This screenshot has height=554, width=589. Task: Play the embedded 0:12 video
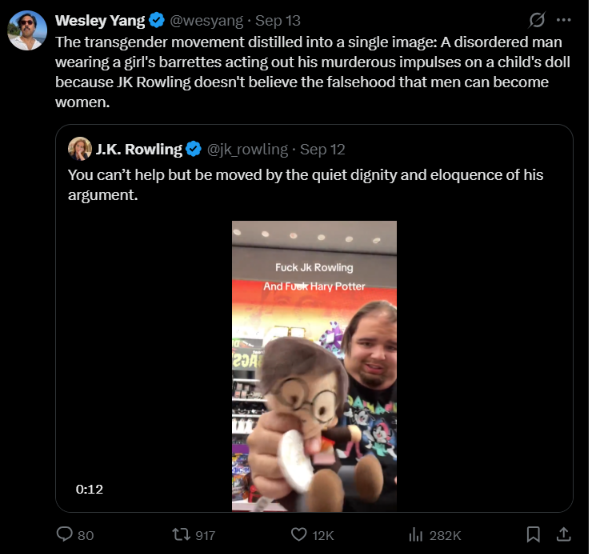(x=314, y=366)
